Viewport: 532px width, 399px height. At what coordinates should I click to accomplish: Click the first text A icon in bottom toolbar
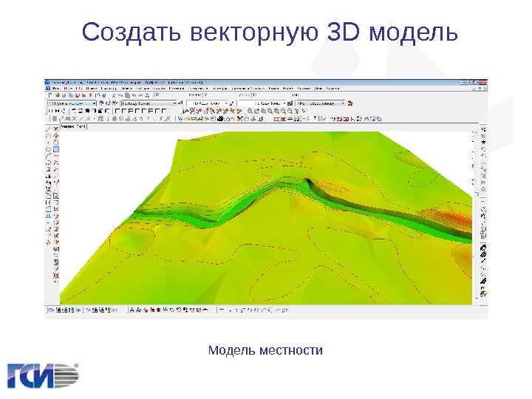tap(132, 310)
